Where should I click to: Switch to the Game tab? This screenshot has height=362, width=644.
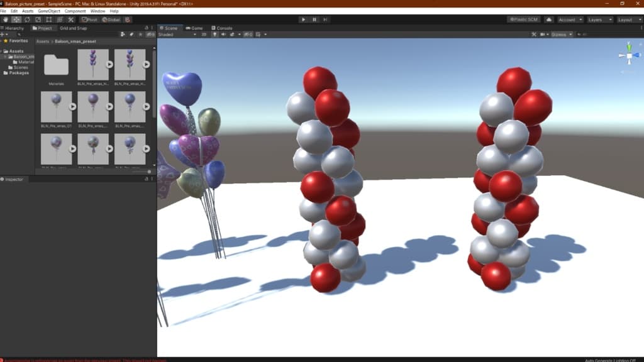pyautogui.click(x=195, y=28)
